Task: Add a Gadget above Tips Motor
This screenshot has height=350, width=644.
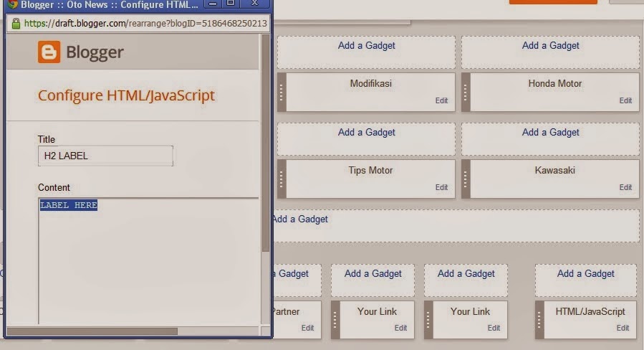Action: (366, 133)
